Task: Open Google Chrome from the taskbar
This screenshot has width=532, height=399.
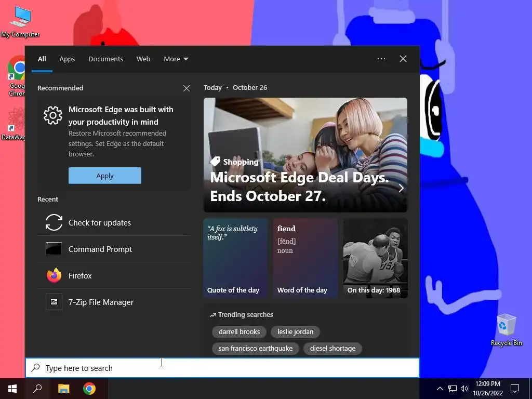Action: [x=89, y=389]
